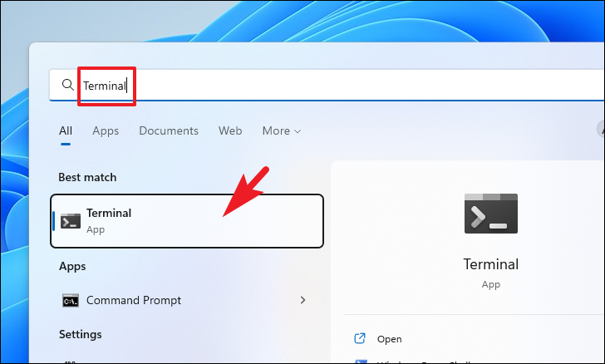Switch to the Documents filter tab
This screenshot has width=605, height=364.
coord(169,130)
